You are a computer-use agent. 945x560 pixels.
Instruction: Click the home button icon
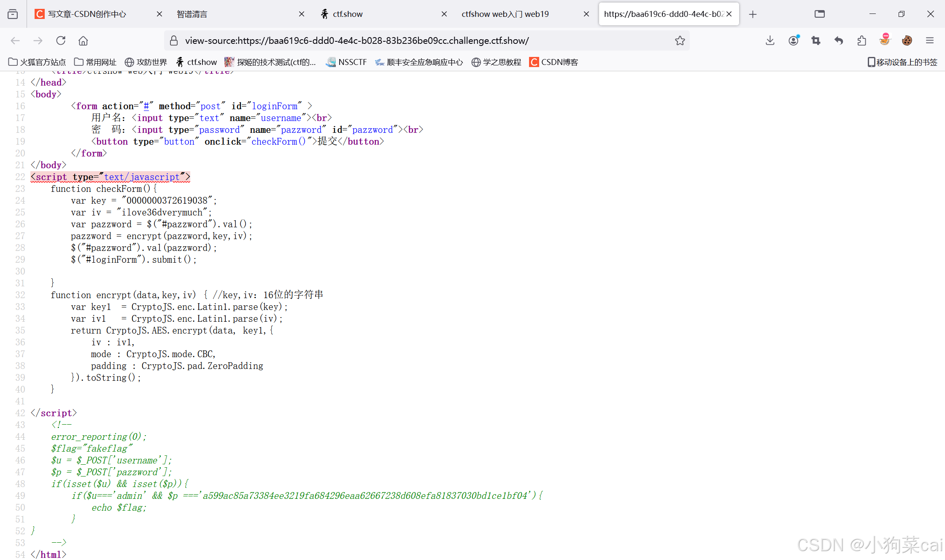pos(83,40)
